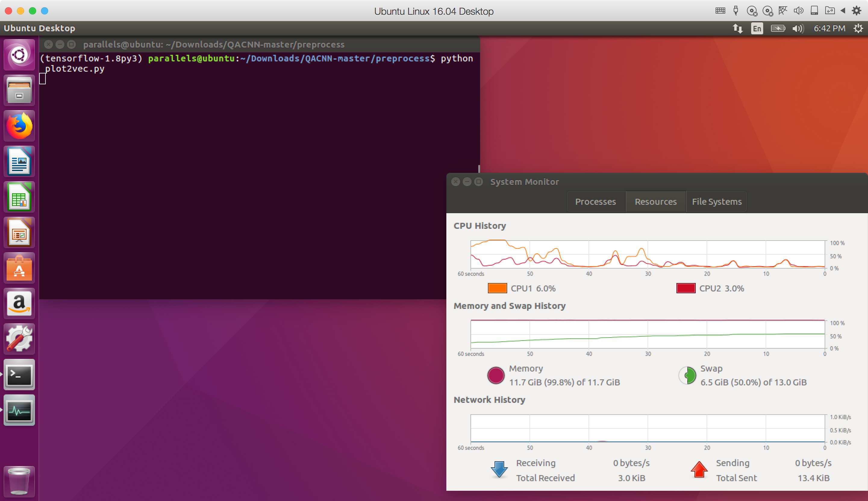The height and width of the screenshot is (501, 868).
Task: Open the En keyboard layout menu
Action: click(x=757, y=28)
